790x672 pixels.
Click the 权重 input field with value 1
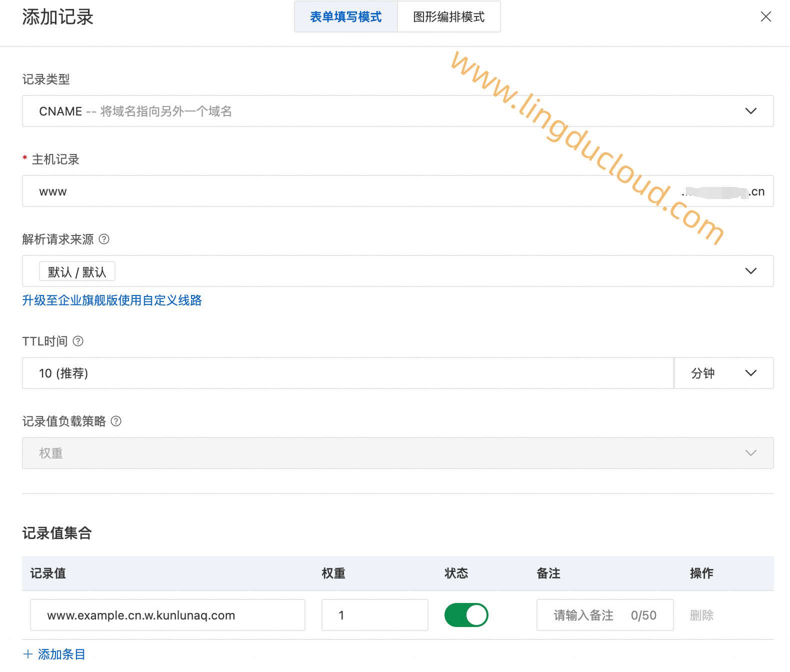pyautogui.click(x=374, y=615)
